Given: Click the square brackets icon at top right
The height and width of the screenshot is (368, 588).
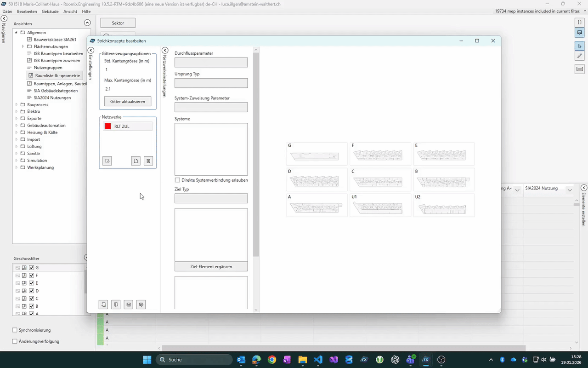Looking at the screenshot, I should (x=579, y=22).
